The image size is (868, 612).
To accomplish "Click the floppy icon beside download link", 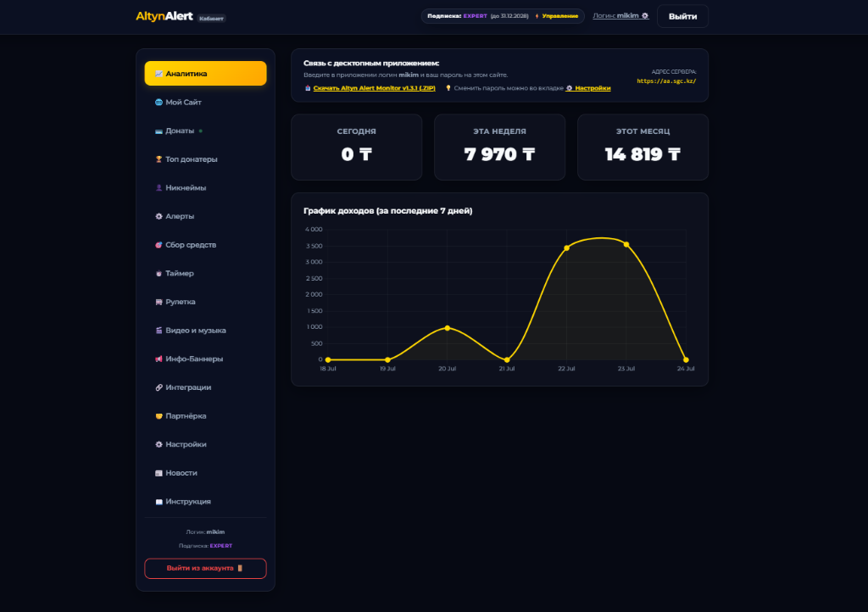I will click(x=308, y=88).
